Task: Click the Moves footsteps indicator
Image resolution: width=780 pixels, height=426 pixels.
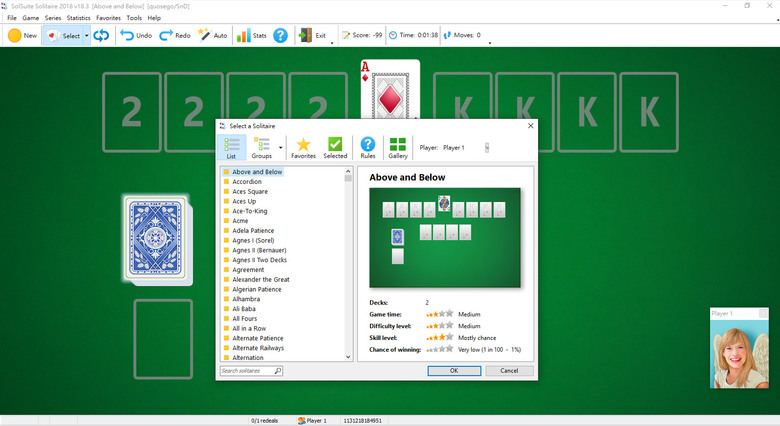Action: [x=462, y=35]
